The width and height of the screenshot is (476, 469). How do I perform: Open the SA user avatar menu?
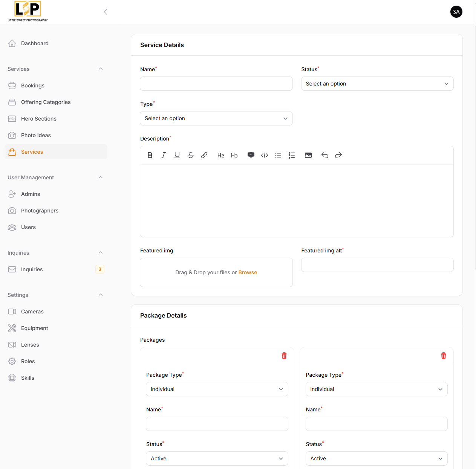click(x=456, y=12)
